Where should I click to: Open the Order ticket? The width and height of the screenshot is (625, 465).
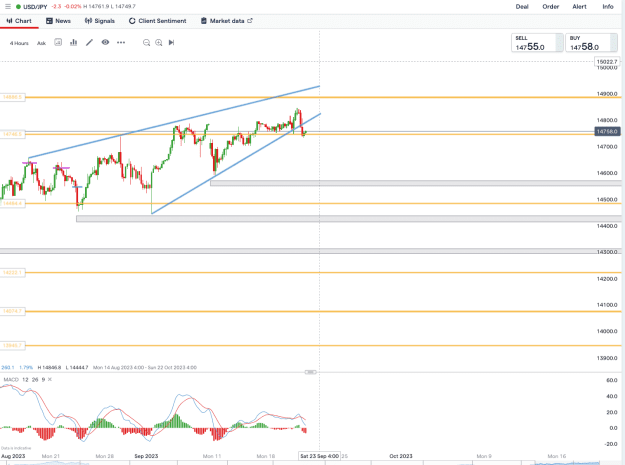550,6
